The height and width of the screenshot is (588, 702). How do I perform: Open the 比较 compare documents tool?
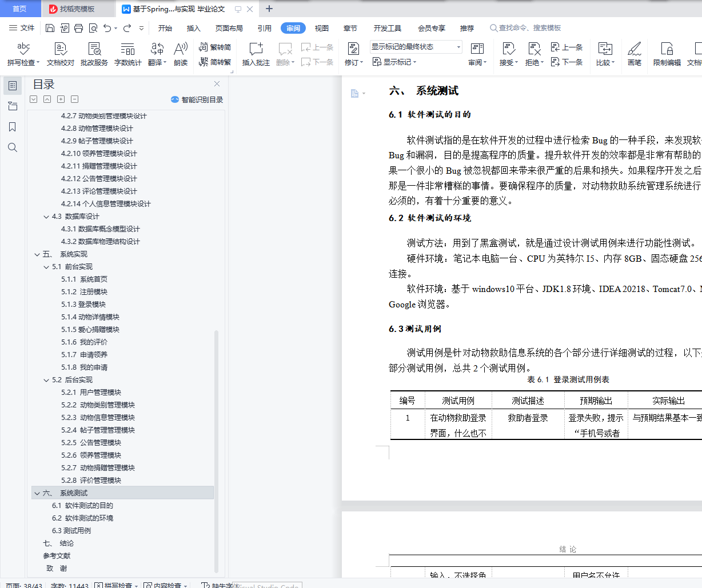(605, 54)
